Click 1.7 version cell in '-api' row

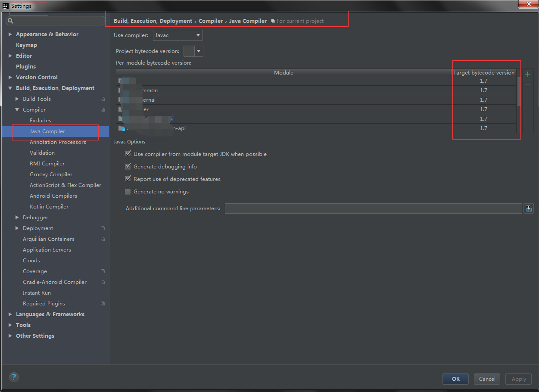click(483, 128)
